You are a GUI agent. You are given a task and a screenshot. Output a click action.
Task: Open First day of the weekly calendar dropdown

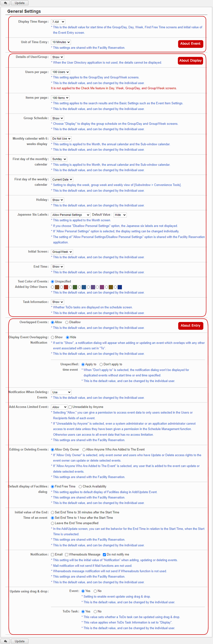coord(62,180)
